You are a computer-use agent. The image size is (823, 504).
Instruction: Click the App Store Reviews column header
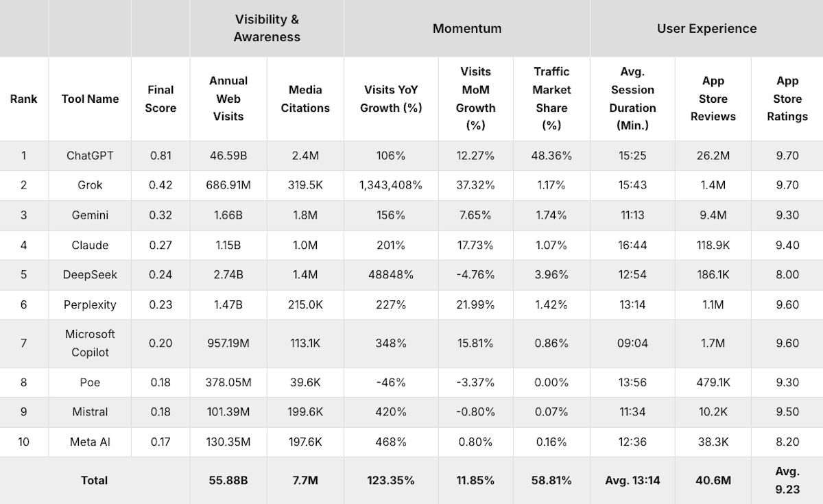coord(713,99)
